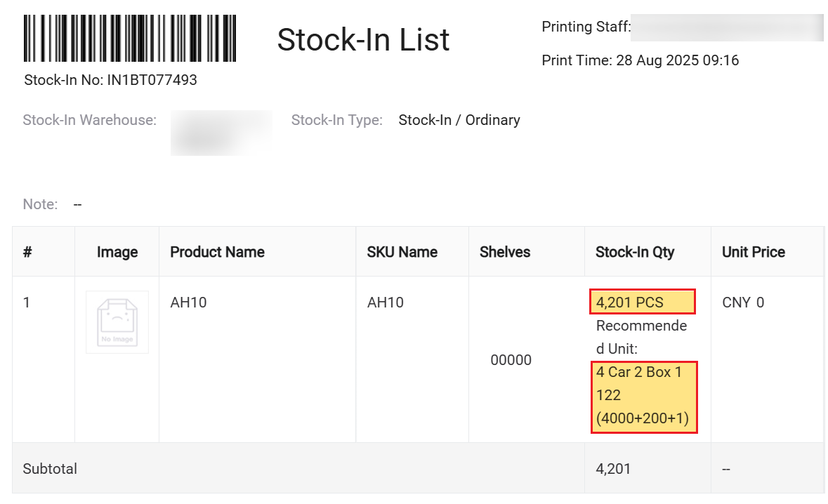Click the highlighted 4,201 PCS quantity

(x=642, y=303)
